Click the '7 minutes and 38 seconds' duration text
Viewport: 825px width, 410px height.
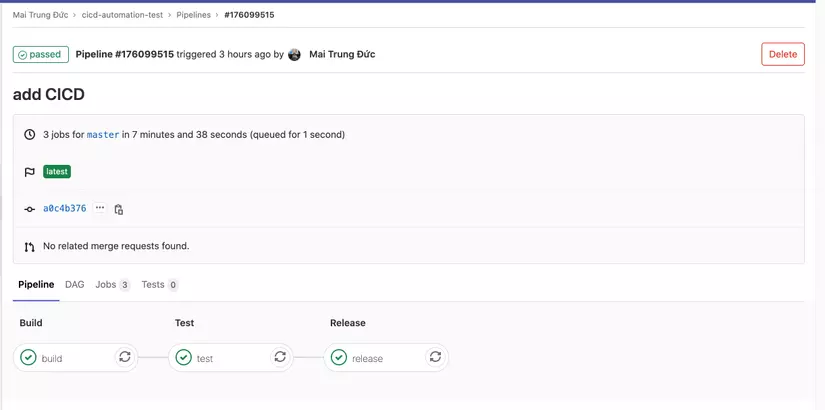(189, 135)
